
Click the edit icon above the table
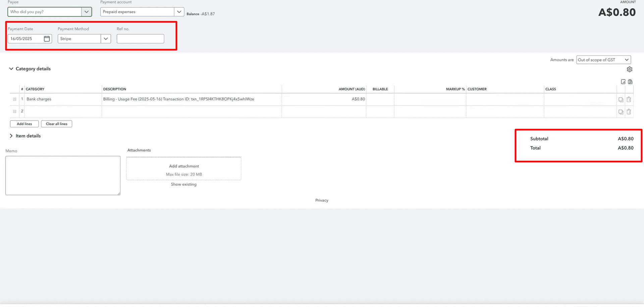click(x=623, y=82)
